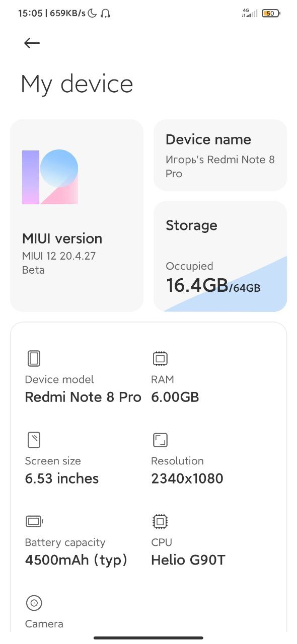Image resolution: width=297 pixels, height=644 pixels.
Task: Tap the back arrow icon
Action: pyautogui.click(x=32, y=43)
